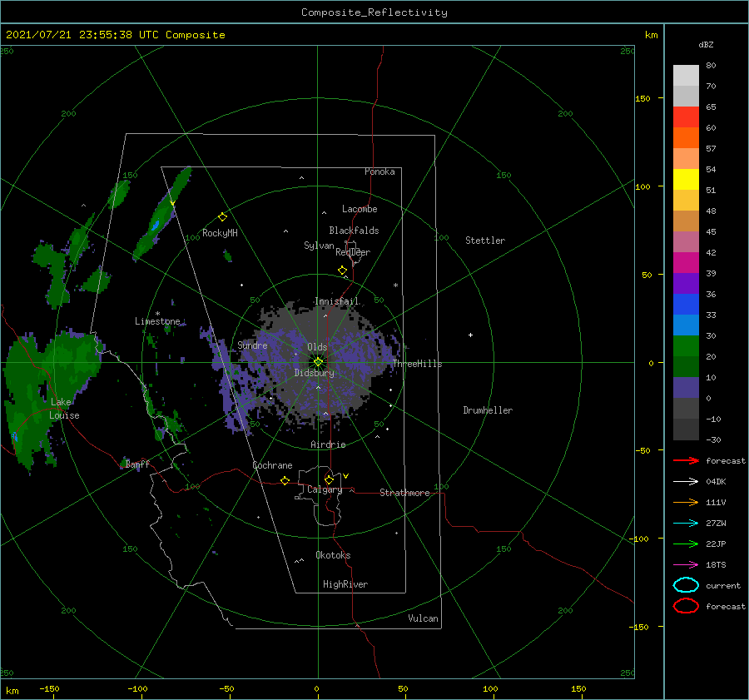
Task: Click the yellow diamond marker below RedDeer
Action: pyautogui.click(x=342, y=270)
